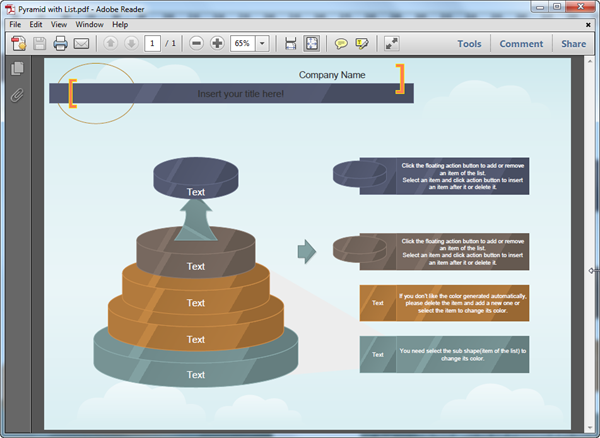Click the fit-width scrolling icon
This screenshot has height=438, width=600.
point(290,44)
